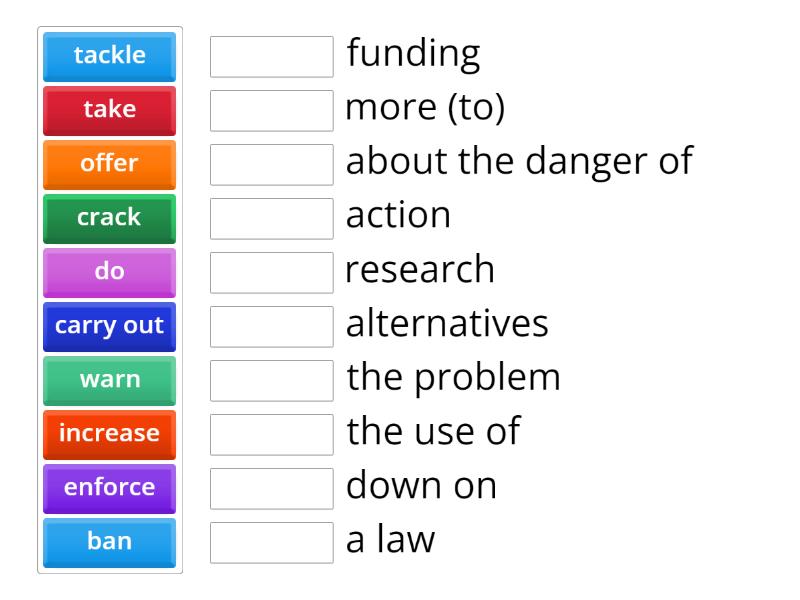Image resolution: width=800 pixels, height=600 pixels.
Task: Select the blank box next to 'a law'
Action: tap(271, 543)
